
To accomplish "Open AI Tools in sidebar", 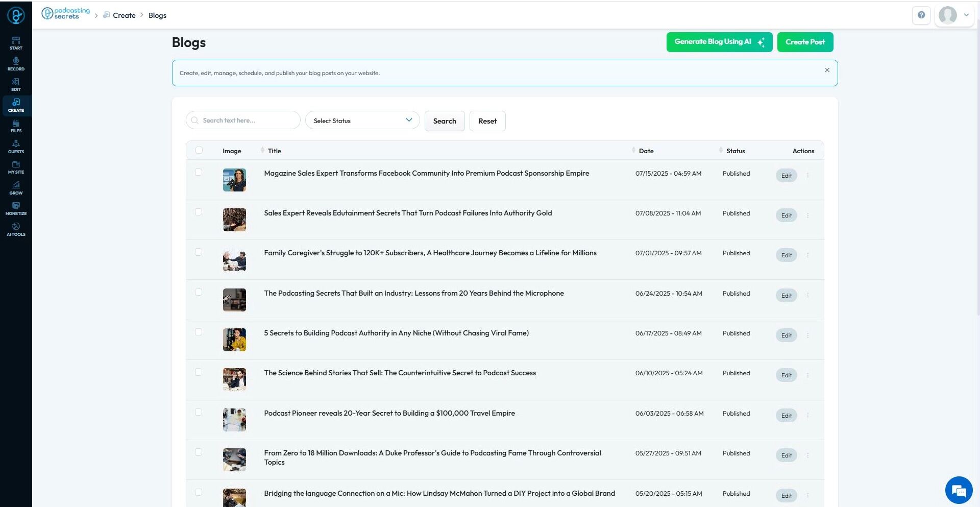I will (x=16, y=230).
